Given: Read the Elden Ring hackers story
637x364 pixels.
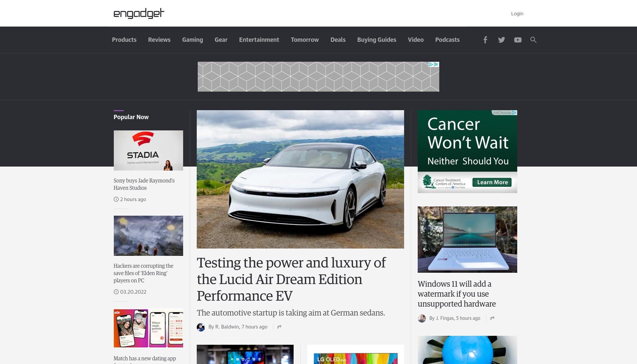Looking at the screenshot, I should pyautogui.click(x=143, y=273).
